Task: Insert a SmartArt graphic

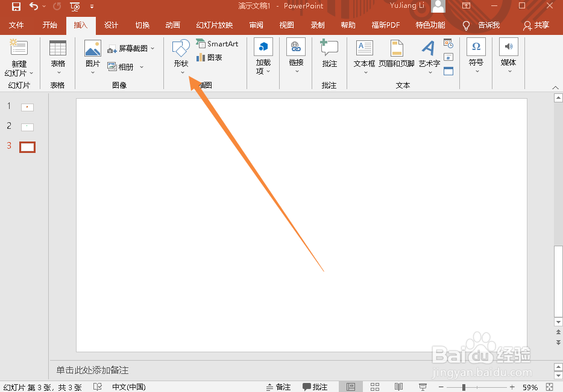Action: [x=217, y=44]
